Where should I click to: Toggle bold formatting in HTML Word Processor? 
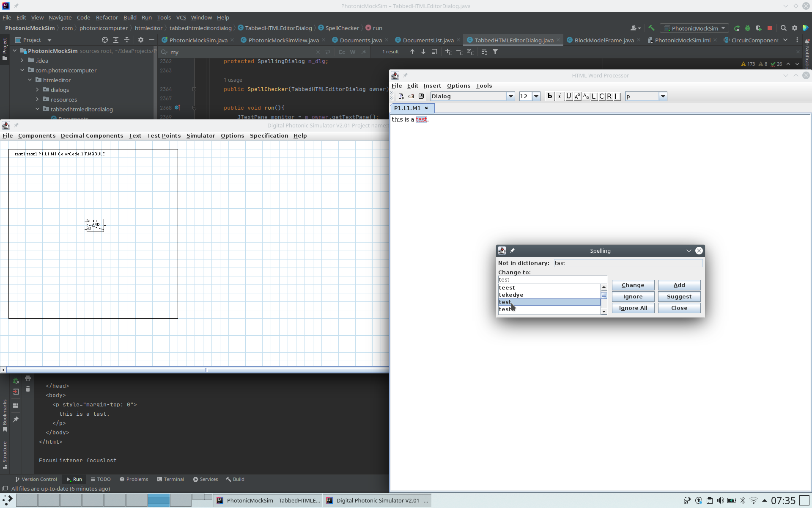[x=550, y=97]
